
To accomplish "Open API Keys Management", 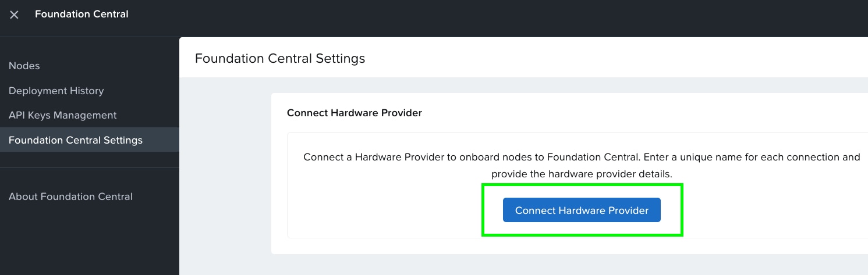I will coord(63,115).
